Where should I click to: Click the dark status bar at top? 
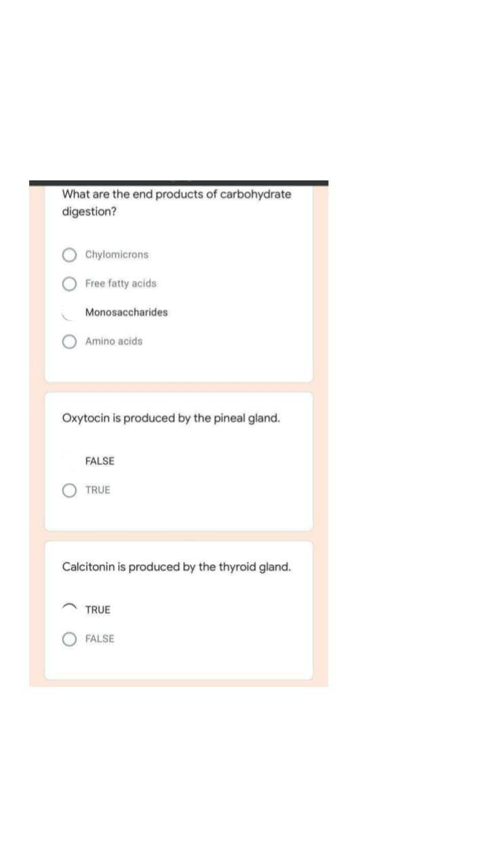178,182
